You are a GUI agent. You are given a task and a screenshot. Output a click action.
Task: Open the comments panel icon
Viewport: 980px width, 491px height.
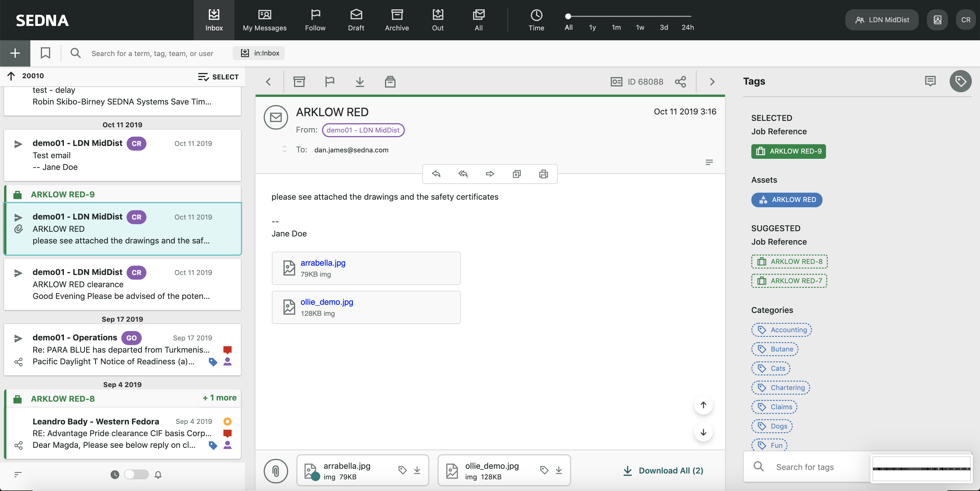pos(930,81)
